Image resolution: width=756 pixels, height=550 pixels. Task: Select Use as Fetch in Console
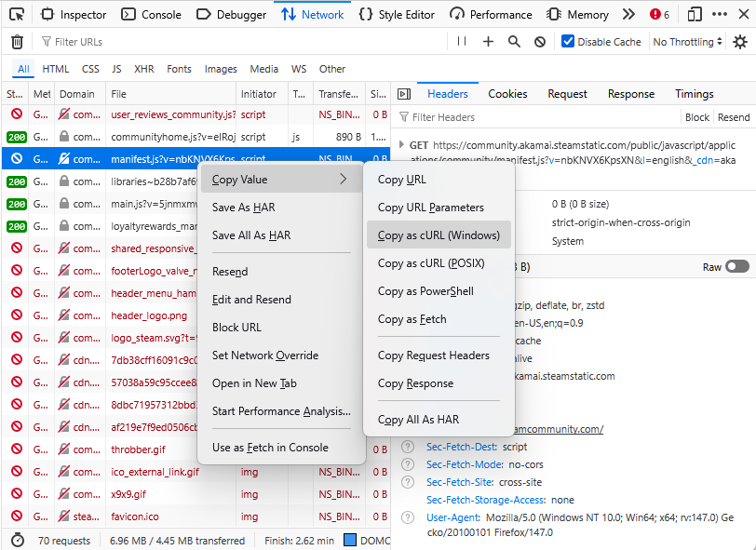[x=281, y=448]
